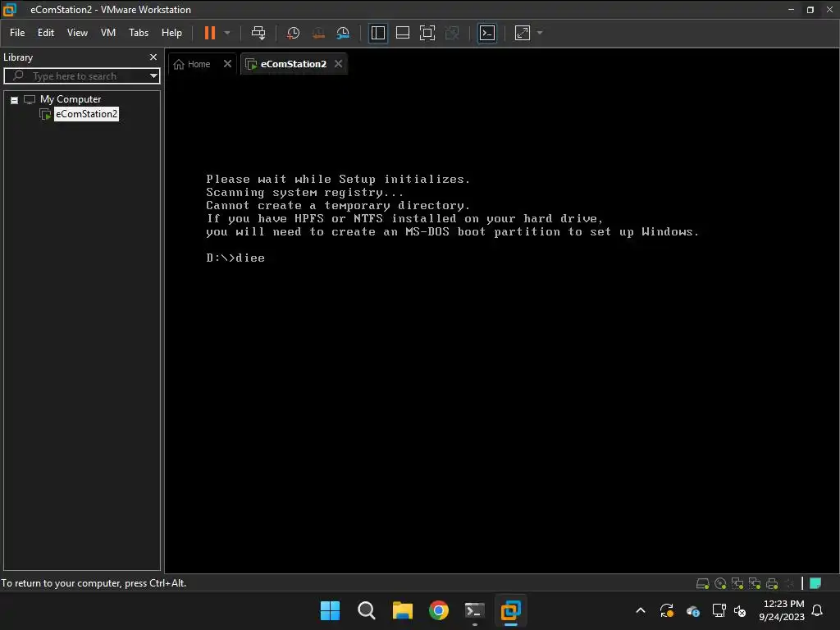The width and height of the screenshot is (840, 630).
Task: Send Ctrl+Alt+Del to the virtual machine
Action: click(x=258, y=33)
